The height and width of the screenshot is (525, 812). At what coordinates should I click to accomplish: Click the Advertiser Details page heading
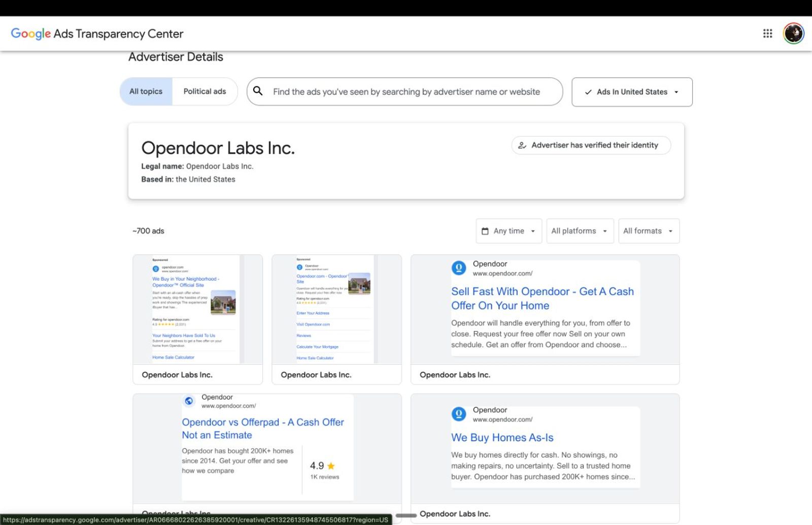tap(176, 57)
